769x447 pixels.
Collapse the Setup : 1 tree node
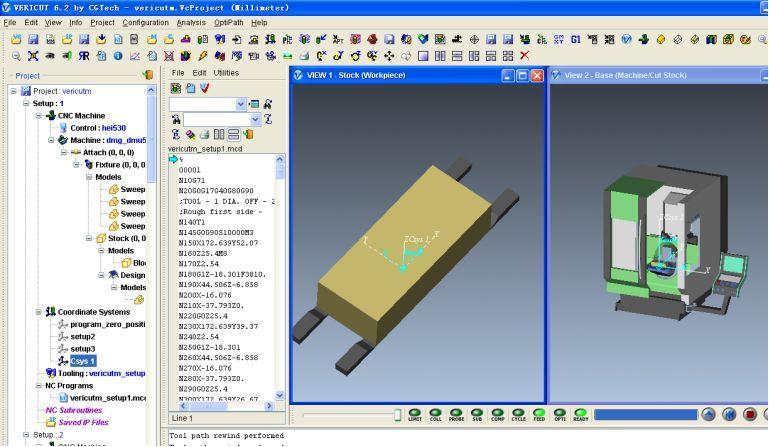coord(26,104)
